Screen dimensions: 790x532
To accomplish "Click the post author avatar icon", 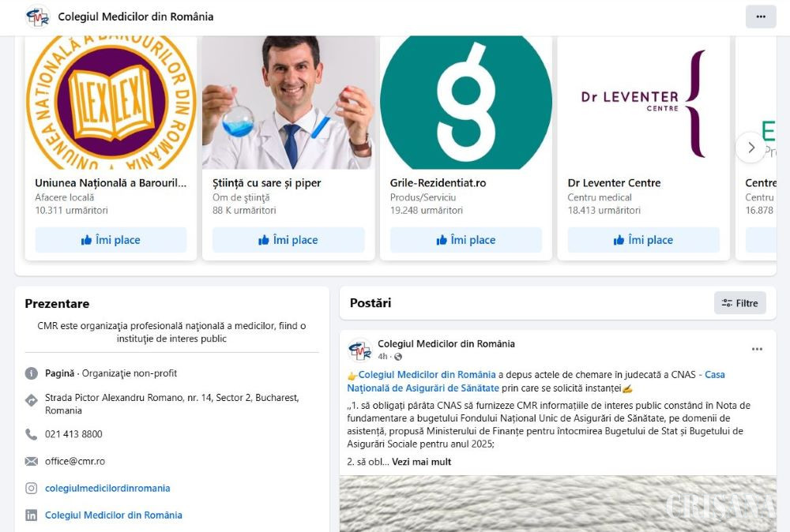I will [x=359, y=350].
